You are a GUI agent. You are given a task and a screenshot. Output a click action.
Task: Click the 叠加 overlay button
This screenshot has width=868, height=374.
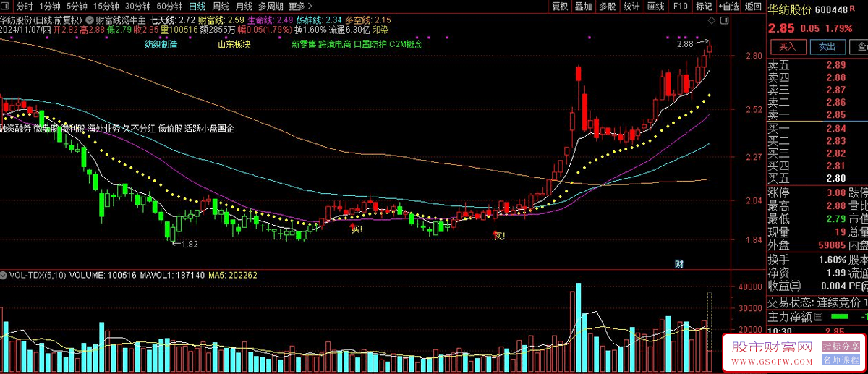(x=583, y=6)
